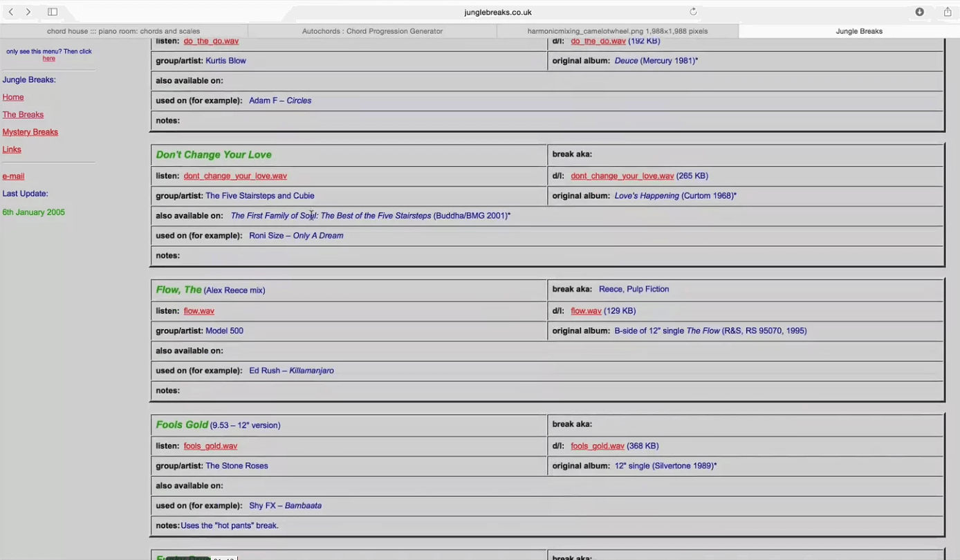Open The Breaks link in the sidebar
Image resolution: width=960 pixels, height=560 pixels.
[23, 115]
